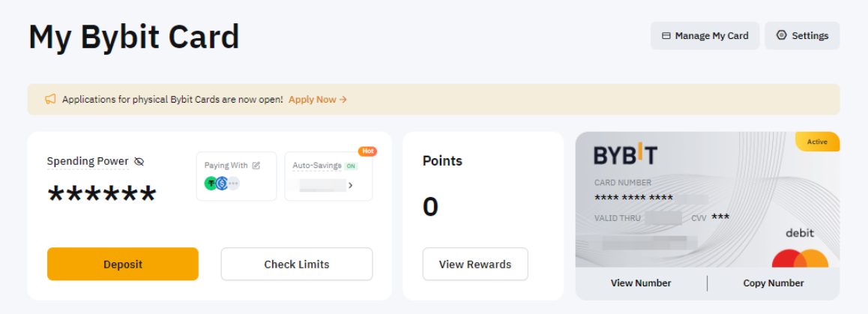Click Copy Number under the card
Screen dimensions: 868x314
[774, 283]
